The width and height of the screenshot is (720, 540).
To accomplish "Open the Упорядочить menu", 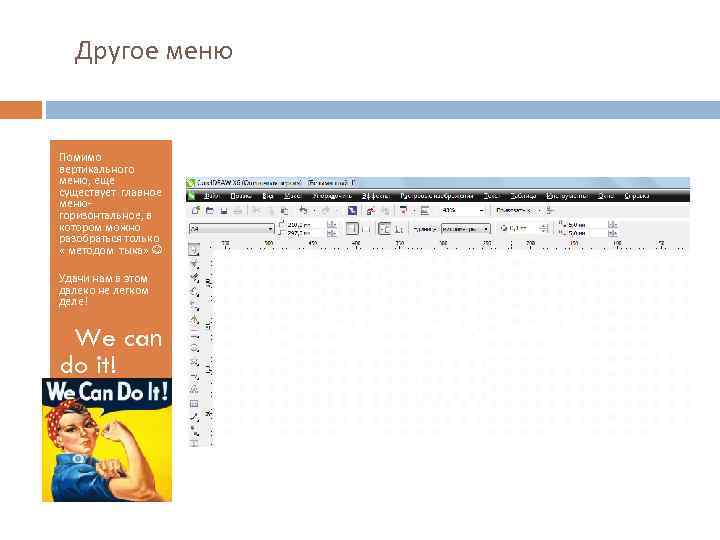I will [332, 196].
